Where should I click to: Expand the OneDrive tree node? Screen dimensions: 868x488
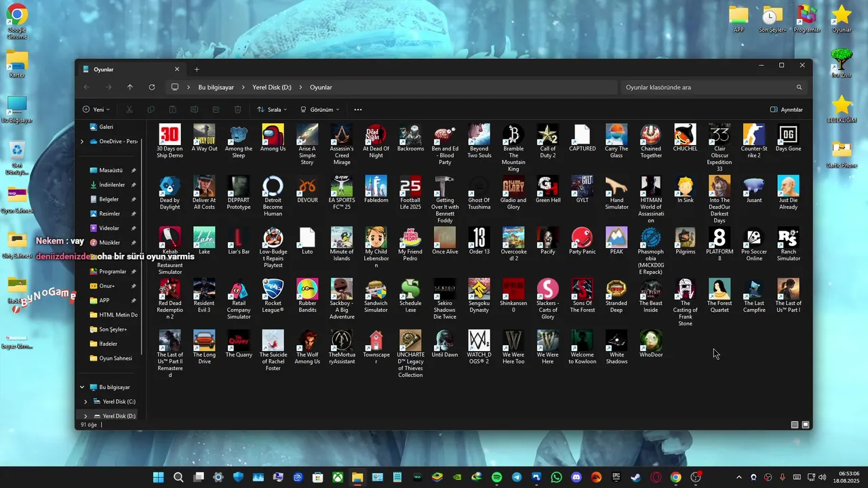pyautogui.click(x=82, y=142)
